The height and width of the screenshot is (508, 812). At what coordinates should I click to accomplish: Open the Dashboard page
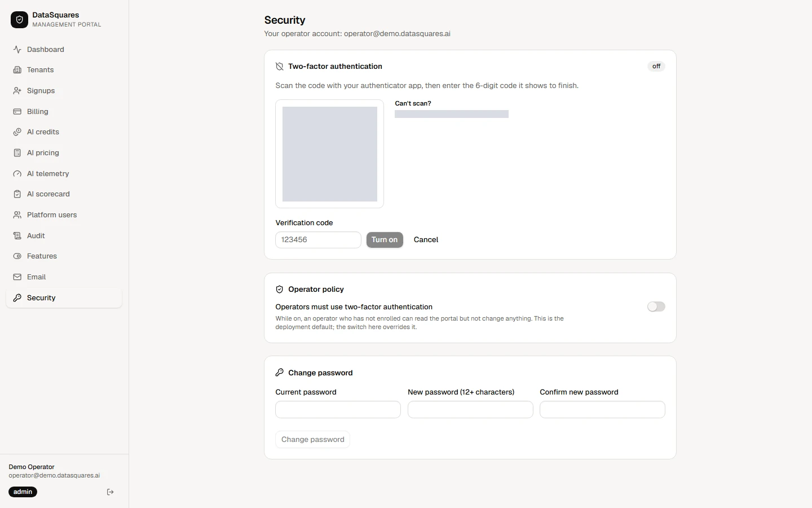click(64, 50)
